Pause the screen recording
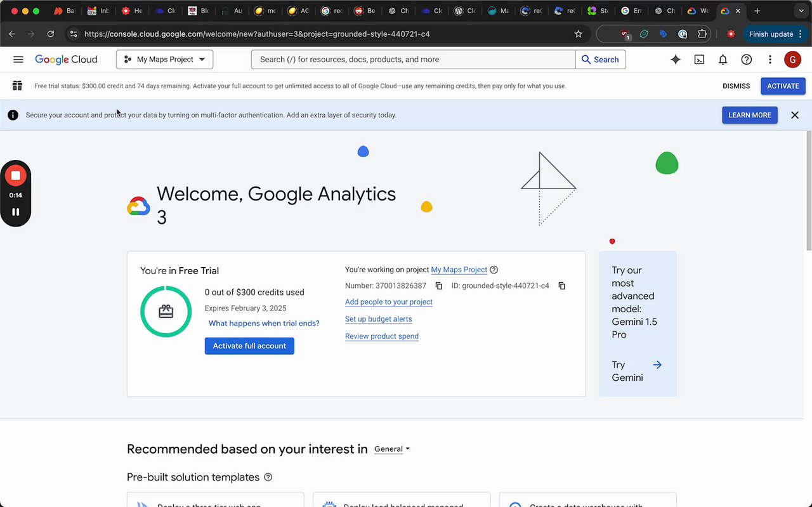 pos(16,212)
